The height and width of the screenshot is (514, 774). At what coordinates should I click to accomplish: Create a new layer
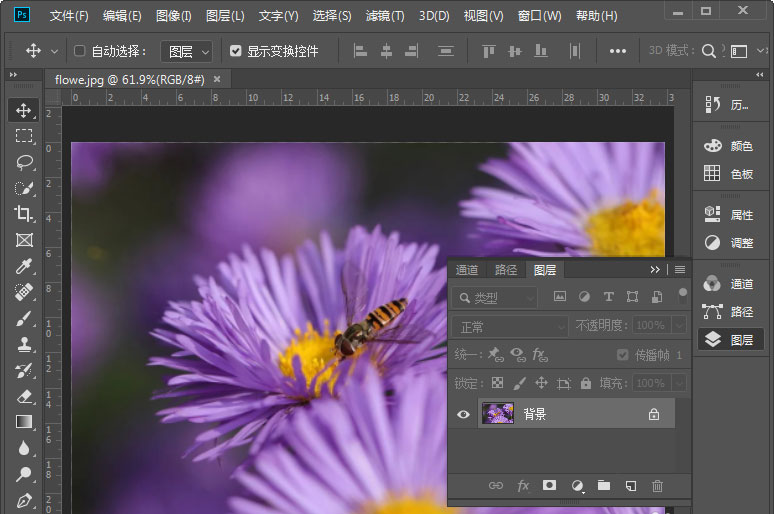[x=630, y=486]
